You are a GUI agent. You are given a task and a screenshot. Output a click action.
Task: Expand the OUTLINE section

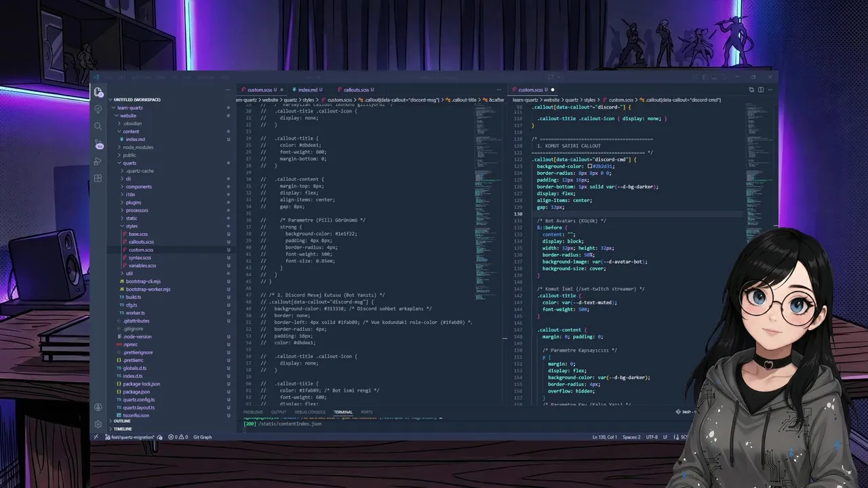[x=122, y=421]
